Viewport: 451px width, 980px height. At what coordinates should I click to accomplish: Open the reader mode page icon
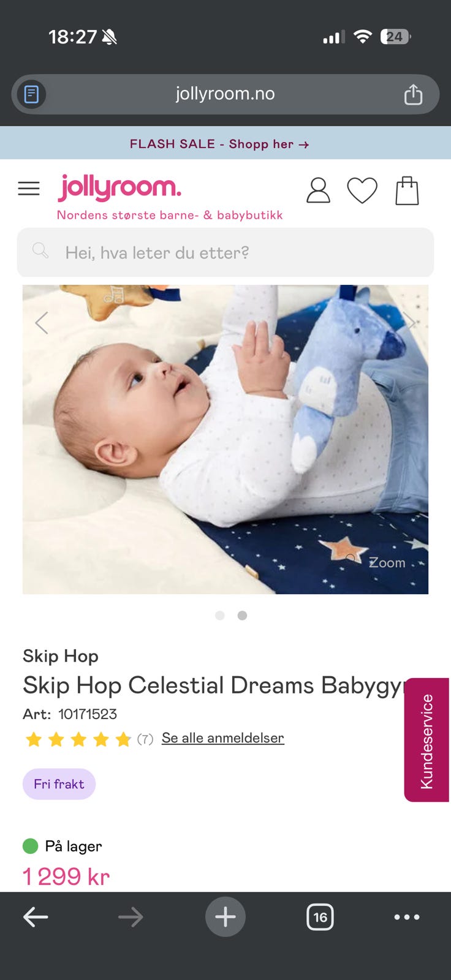[x=31, y=94]
